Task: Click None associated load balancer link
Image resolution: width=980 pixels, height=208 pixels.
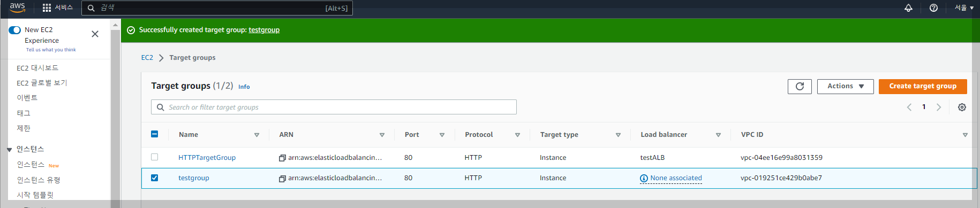Action: 676,178
